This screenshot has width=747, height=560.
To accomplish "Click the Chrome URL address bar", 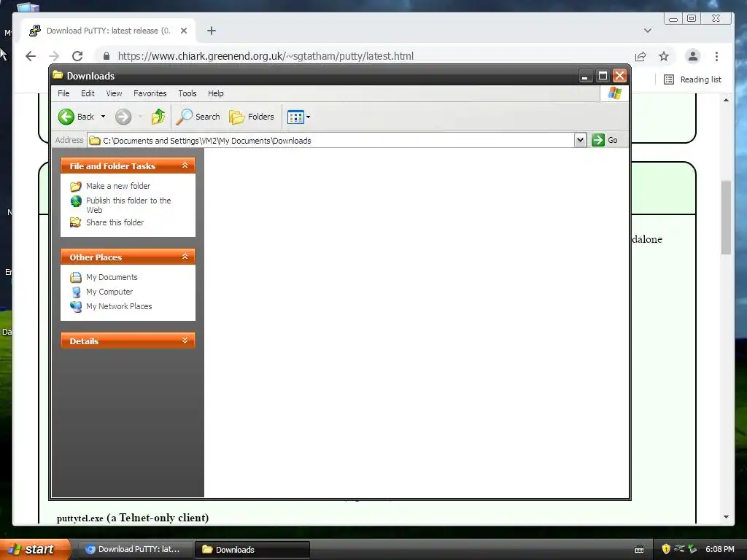I will click(362, 56).
